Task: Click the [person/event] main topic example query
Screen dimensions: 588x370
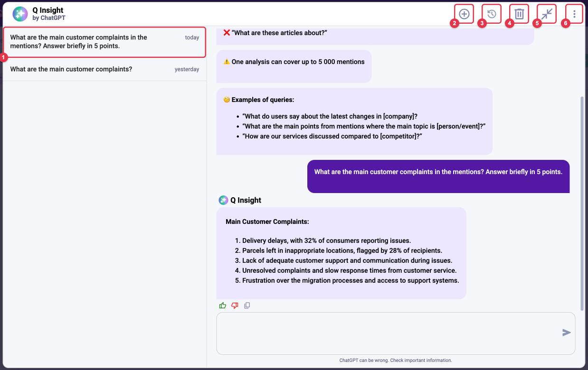Action: tap(364, 126)
